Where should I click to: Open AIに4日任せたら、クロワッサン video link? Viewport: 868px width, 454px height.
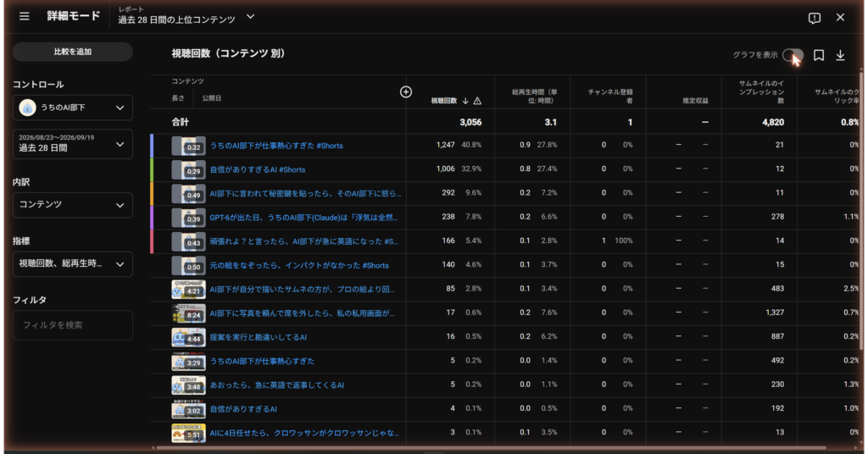coord(304,433)
